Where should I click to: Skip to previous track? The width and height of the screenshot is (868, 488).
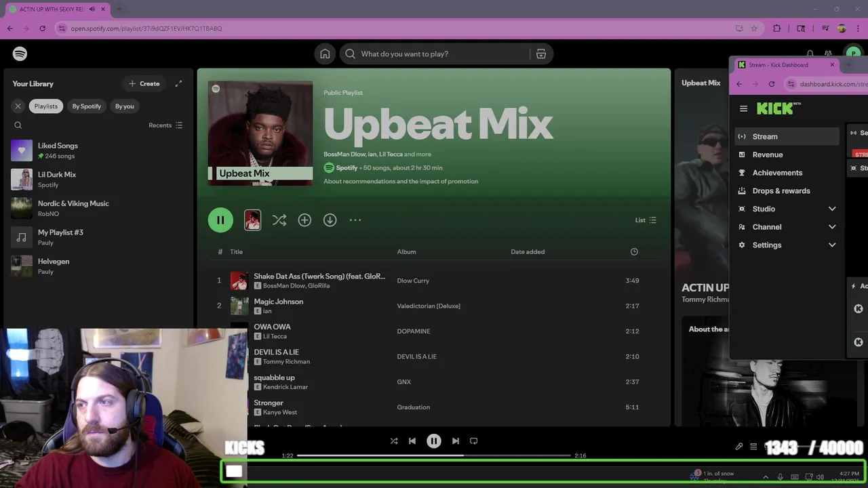coord(412,441)
